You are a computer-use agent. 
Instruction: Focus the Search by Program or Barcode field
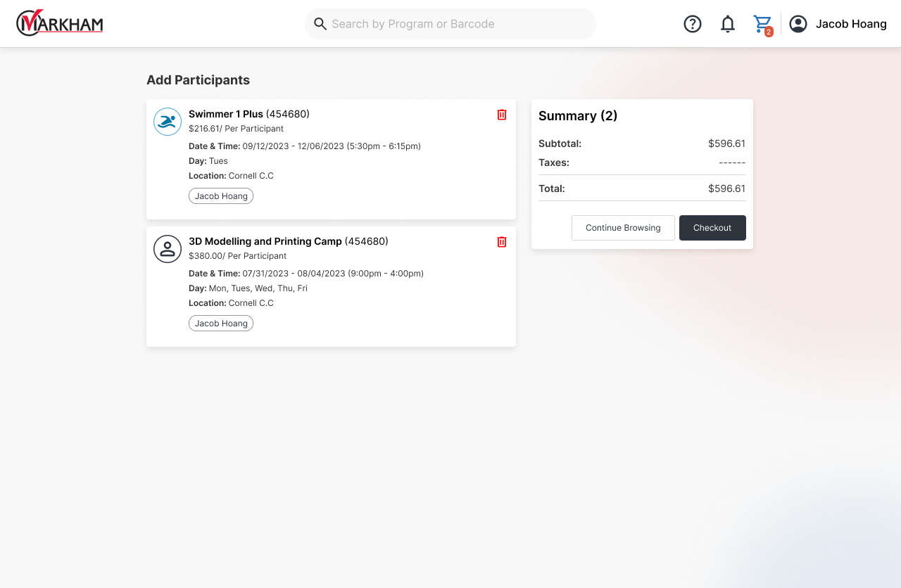tap(450, 24)
